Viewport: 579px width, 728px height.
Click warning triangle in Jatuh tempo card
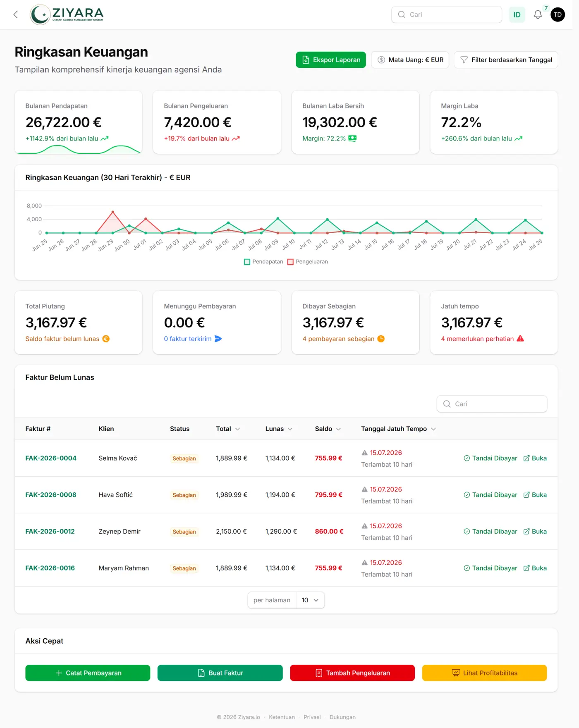click(520, 339)
